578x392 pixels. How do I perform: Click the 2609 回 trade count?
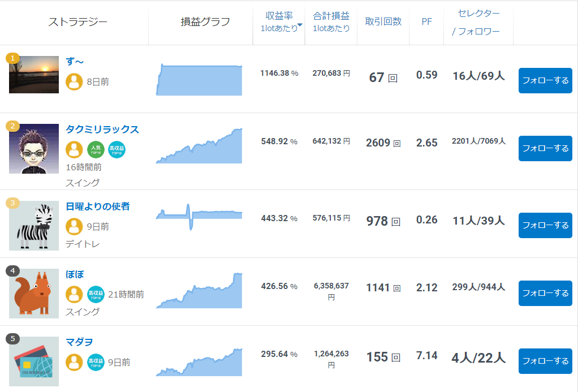pyautogui.click(x=383, y=143)
